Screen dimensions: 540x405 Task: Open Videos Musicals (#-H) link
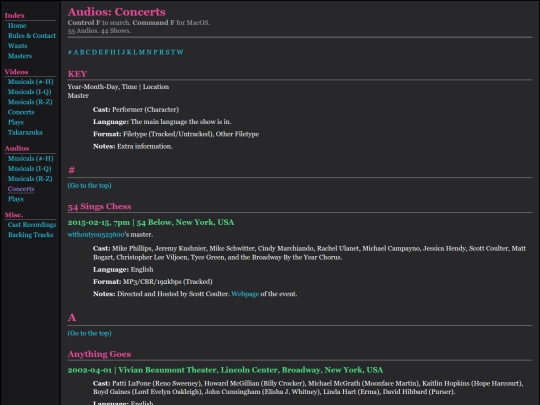click(30, 82)
